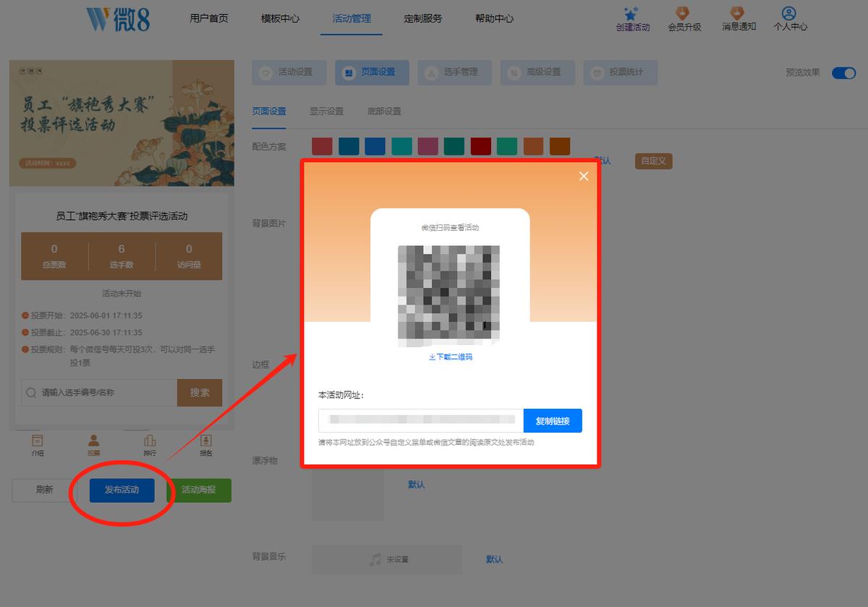Pick the plum-pink color scheme swatch
Screen dimensions: 868x607
(x=428, y=146)
